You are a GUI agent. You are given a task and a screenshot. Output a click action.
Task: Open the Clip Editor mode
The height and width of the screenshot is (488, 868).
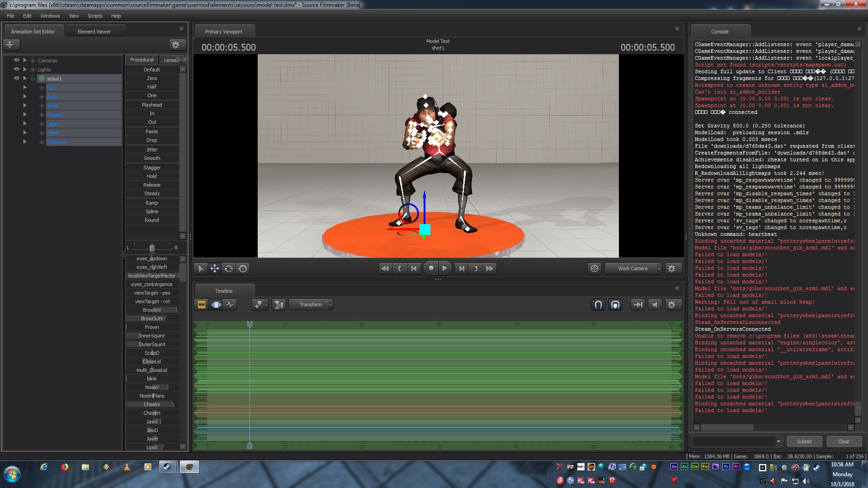[202, 305]
